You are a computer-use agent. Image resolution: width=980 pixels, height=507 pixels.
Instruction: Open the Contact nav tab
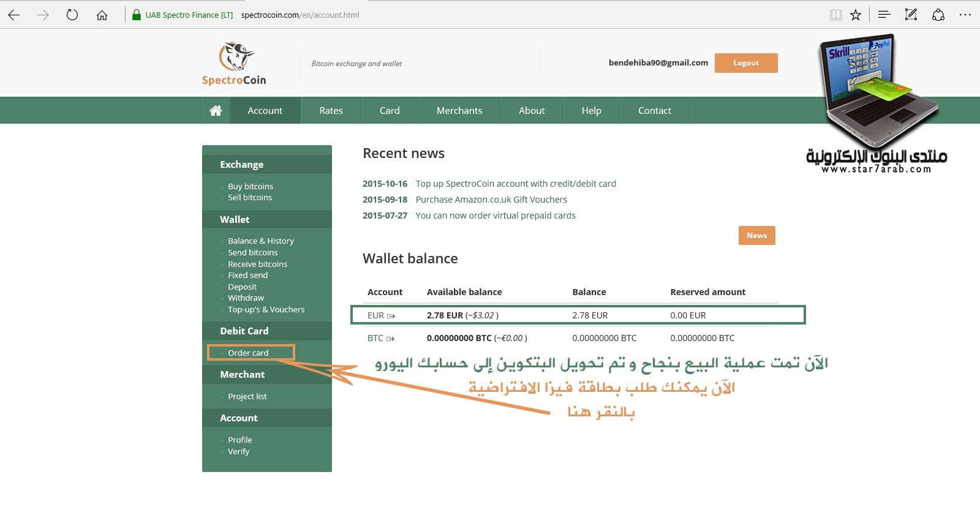tap(655, 110)
